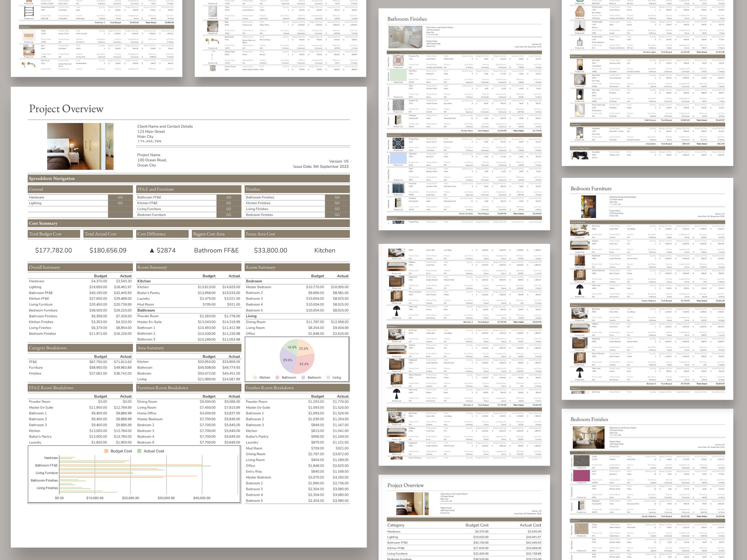Image resolution: width=747 pixels, height=560 pixels.
Task: Click the large Kitchen focus area value
Action: click(x=325, y=250)
